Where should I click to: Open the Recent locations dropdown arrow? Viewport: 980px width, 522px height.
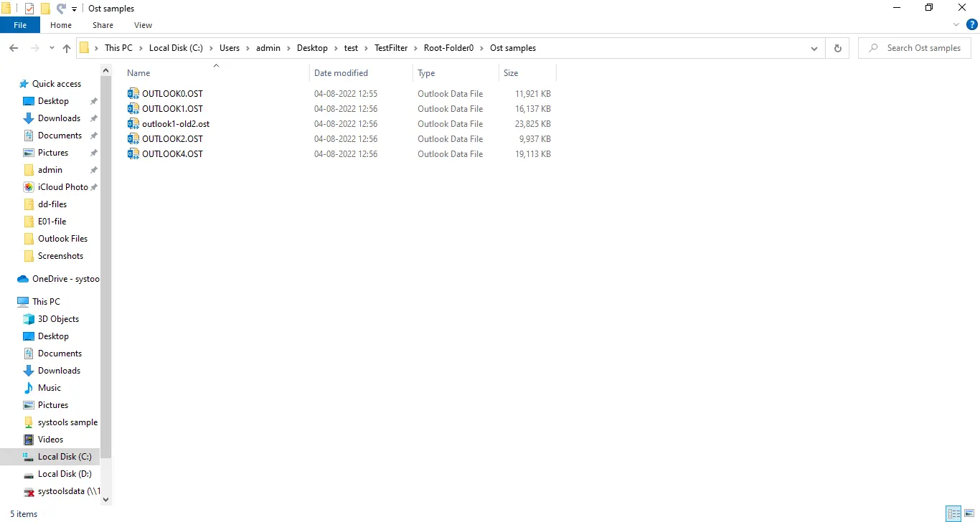pos(51,48)
